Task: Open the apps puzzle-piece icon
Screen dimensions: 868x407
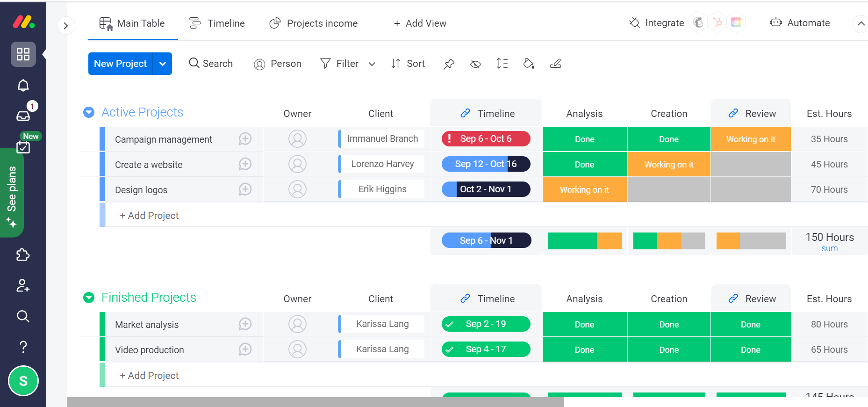Action: click(23, 255)
